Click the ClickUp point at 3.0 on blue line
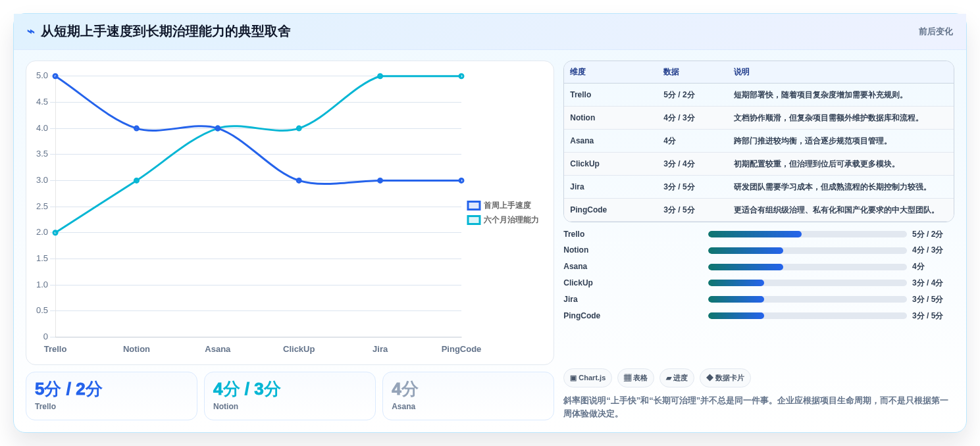 [299, 180]
